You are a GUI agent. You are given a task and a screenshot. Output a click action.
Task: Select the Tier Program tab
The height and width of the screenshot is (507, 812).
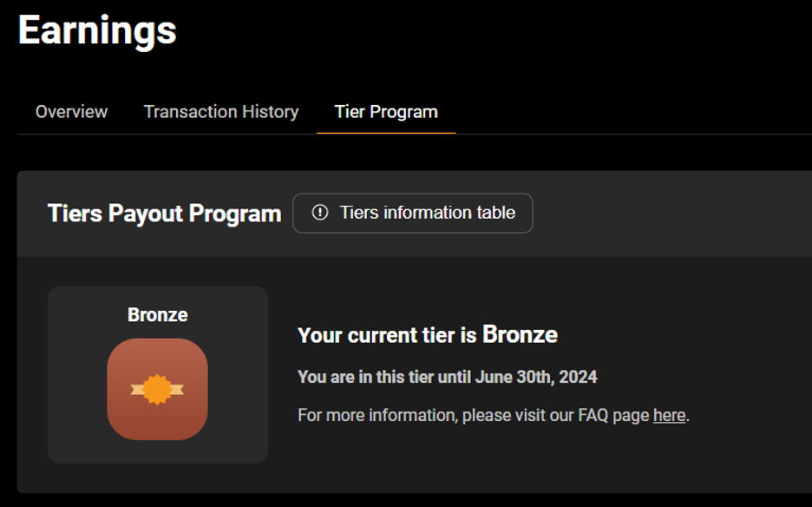tap(386, 112)
